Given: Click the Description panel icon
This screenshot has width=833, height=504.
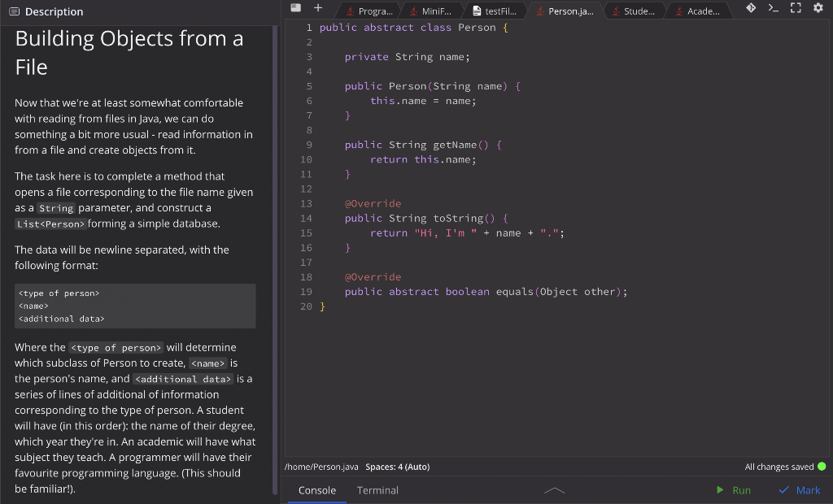Looking at the screenshot, I should pyautogui.click(x=15, y=11).
